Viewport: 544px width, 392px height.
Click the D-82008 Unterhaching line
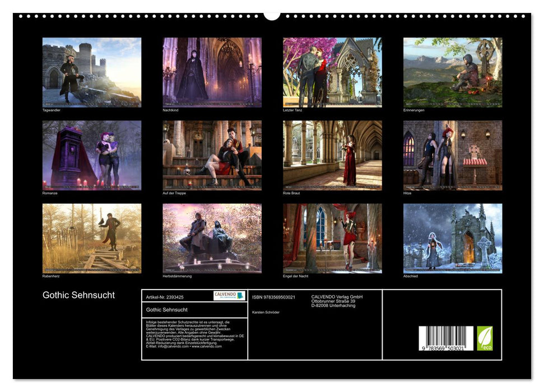pyautogui.click(x=333, y=306)
